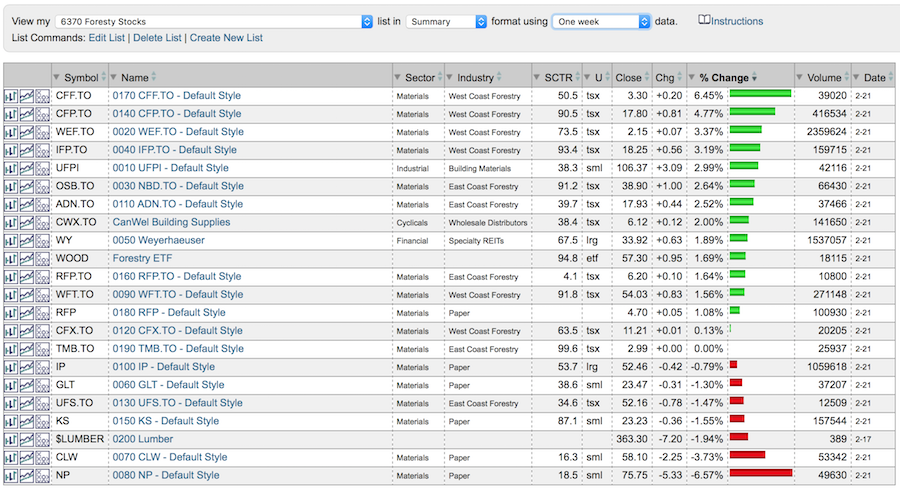Open the One week data range dropdown
900x492 pixels.
point(601,21)
